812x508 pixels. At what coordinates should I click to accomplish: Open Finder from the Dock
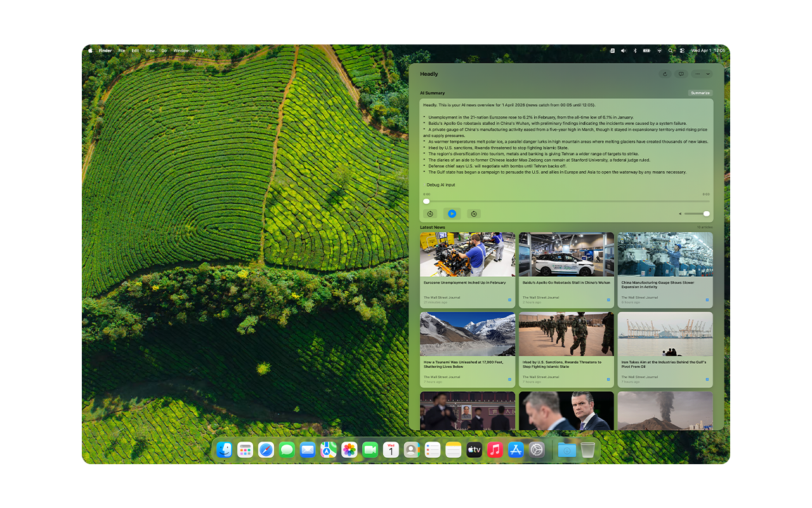[225, 450]
